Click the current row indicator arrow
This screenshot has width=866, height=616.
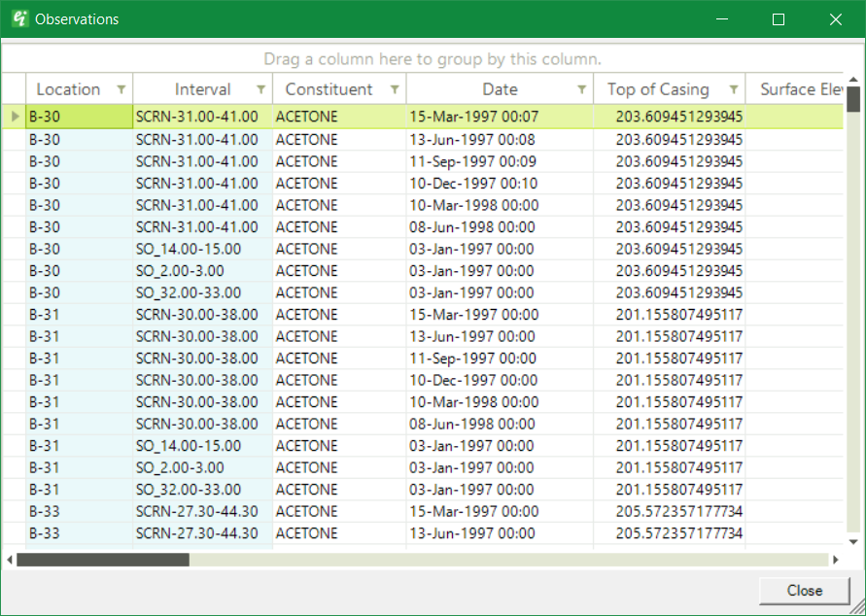14,117
